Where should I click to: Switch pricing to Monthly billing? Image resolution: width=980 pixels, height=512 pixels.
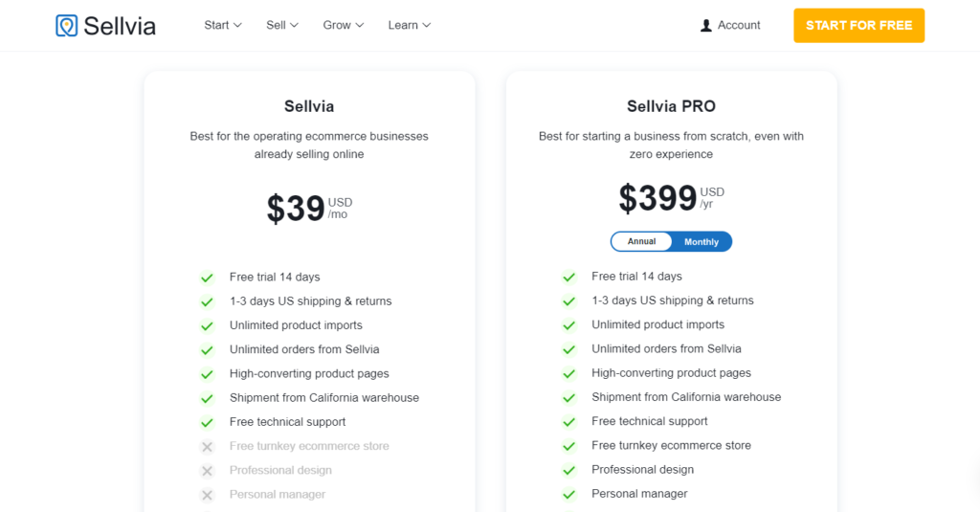point(702,242)
